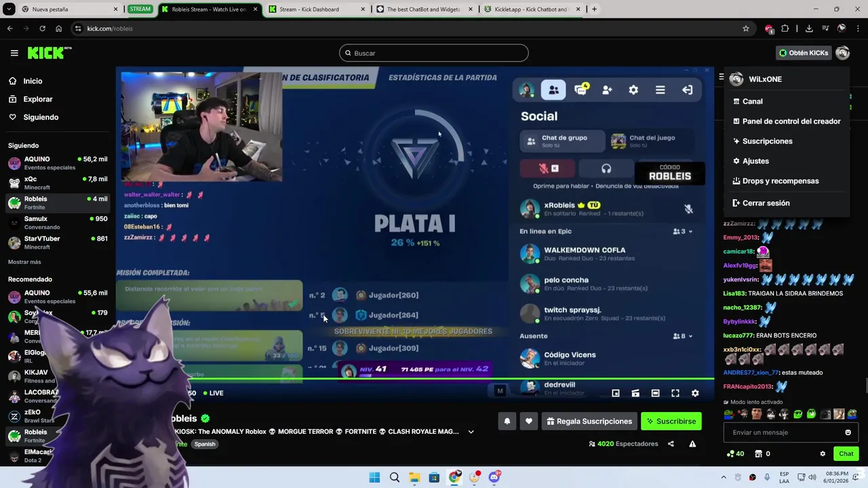The height and width of the screenshot is (488, 868).
Task: Toggle theater mode icon
Action: 655,393
